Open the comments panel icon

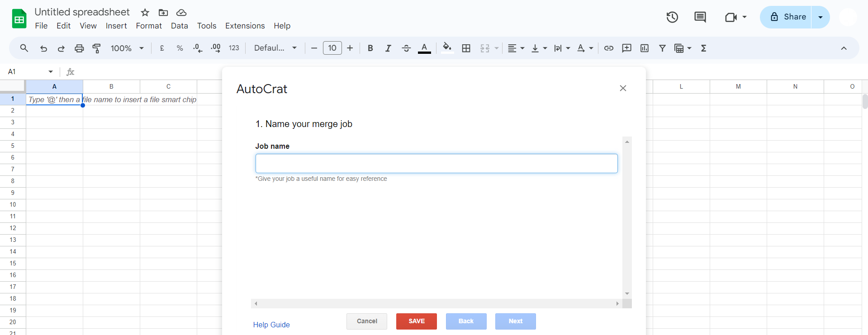pyautogui.click(x=700, y=17)
